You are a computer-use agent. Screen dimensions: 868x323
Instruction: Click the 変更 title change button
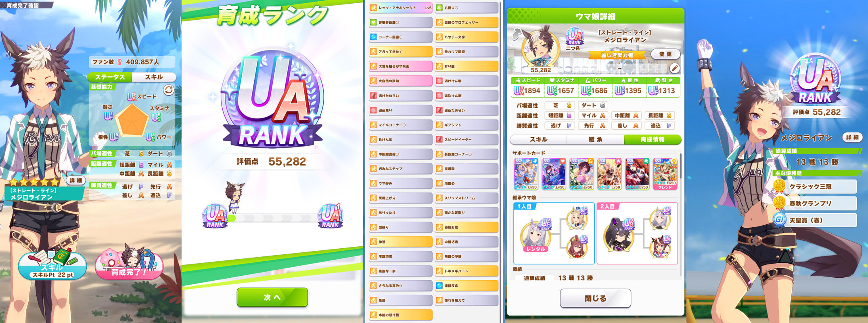(x=665, y=54)
